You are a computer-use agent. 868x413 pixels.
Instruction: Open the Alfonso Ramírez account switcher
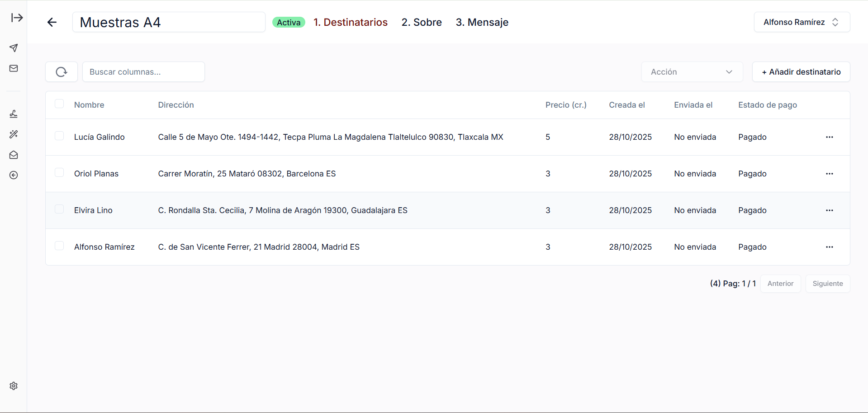coord(802,22)
